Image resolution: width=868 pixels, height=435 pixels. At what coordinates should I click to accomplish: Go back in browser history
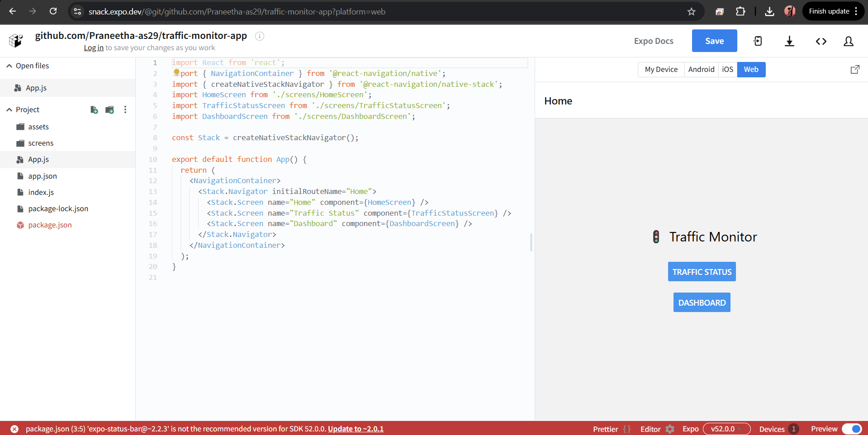coord(12,11)
